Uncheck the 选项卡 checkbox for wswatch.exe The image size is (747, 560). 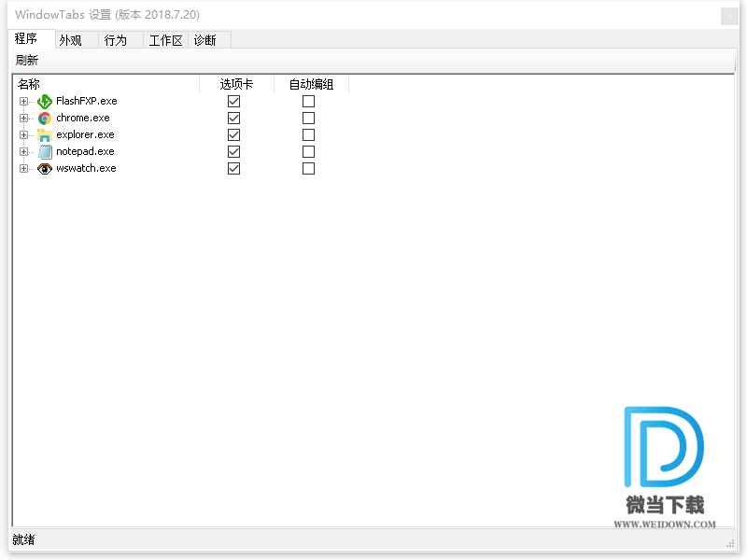(x=234, y=169)
